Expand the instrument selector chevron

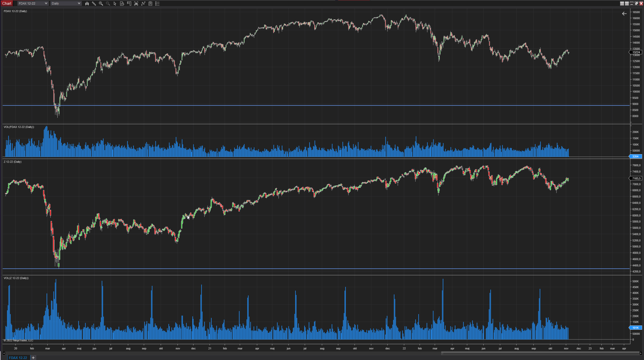[46, 3]
